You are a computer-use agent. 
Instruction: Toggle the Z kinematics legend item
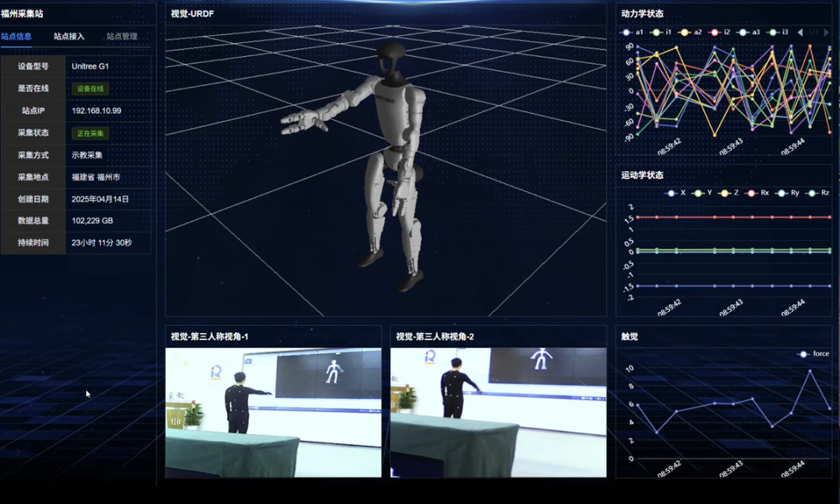click(730, 193)
